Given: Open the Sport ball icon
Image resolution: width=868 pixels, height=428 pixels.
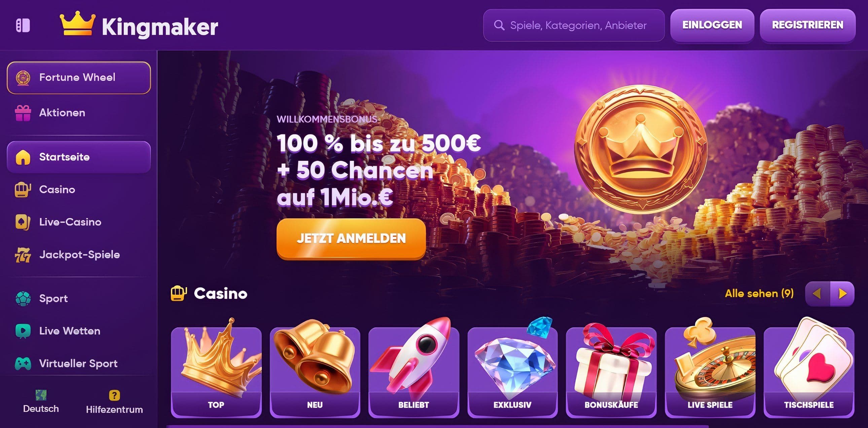Looking at the screenshot, I should pos(23,298).
